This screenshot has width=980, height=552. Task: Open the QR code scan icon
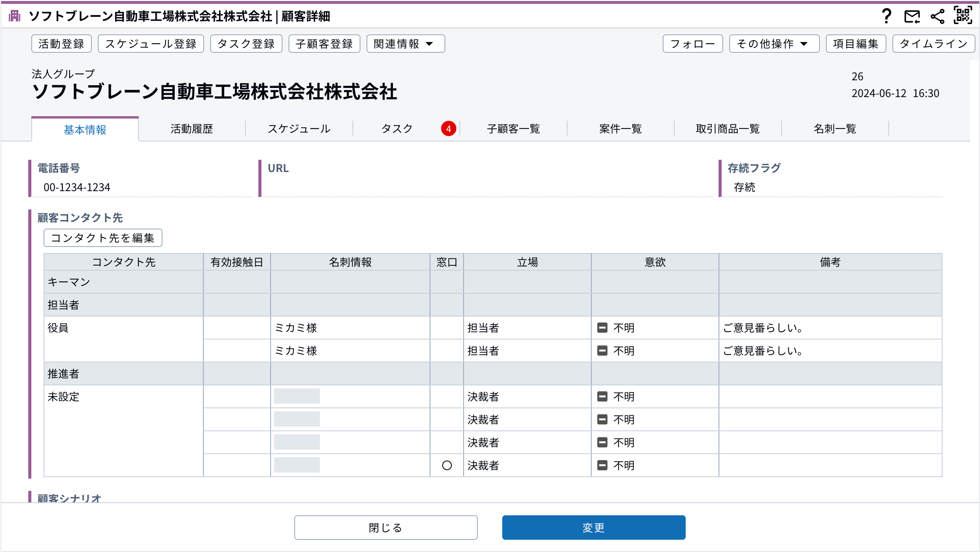click(x=963, y=15)
